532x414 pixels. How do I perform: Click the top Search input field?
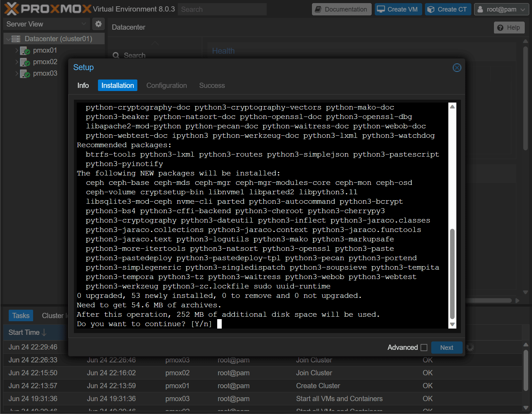click(222, 9)
